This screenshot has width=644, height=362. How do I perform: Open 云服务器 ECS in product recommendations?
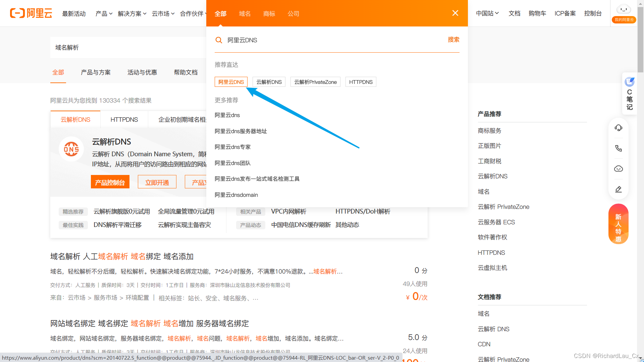[x=496, y=222]
